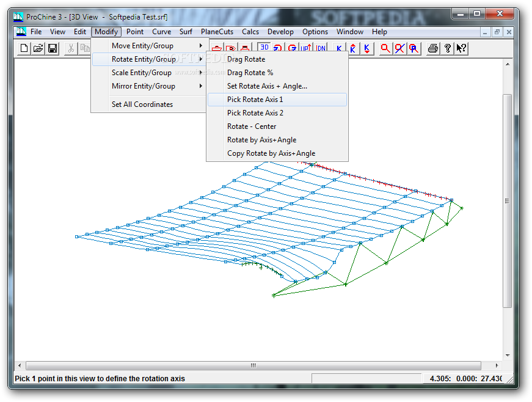Click the context help arrow-question icon
The width and height of the screenshot is (532, 402).
point(461,48)
